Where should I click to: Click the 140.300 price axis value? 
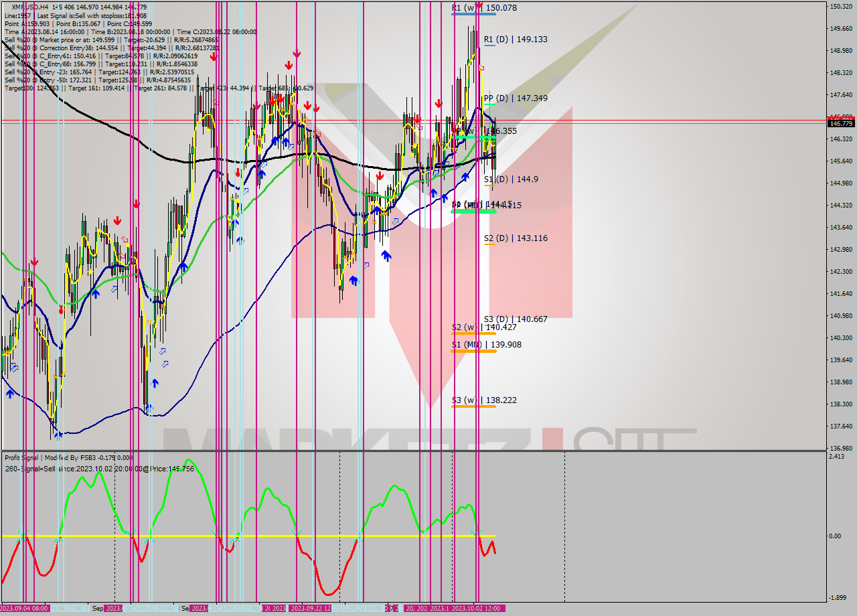pyautogui.click(x=841, y=338)
